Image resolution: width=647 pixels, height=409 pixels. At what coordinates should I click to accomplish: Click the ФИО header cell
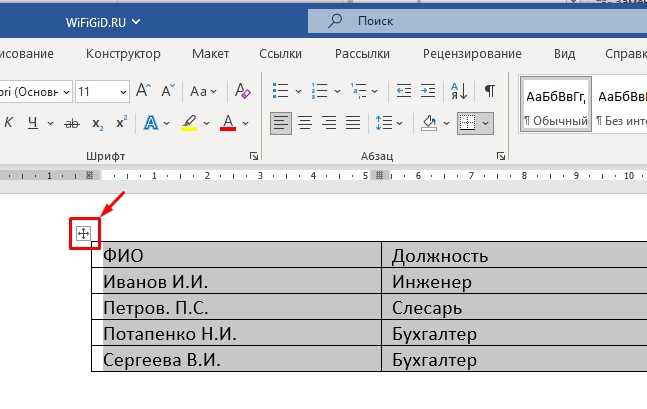tap(236, 255)
